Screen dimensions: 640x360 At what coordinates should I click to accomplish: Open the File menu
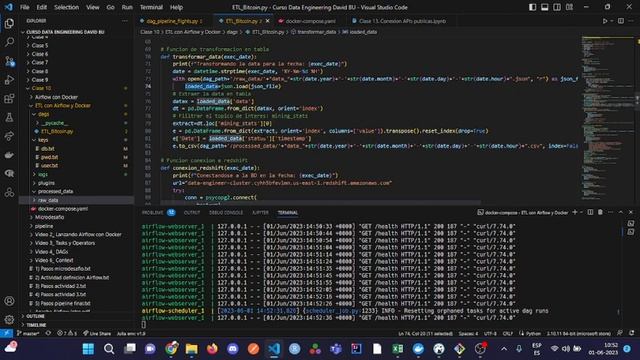coord(24,7)
